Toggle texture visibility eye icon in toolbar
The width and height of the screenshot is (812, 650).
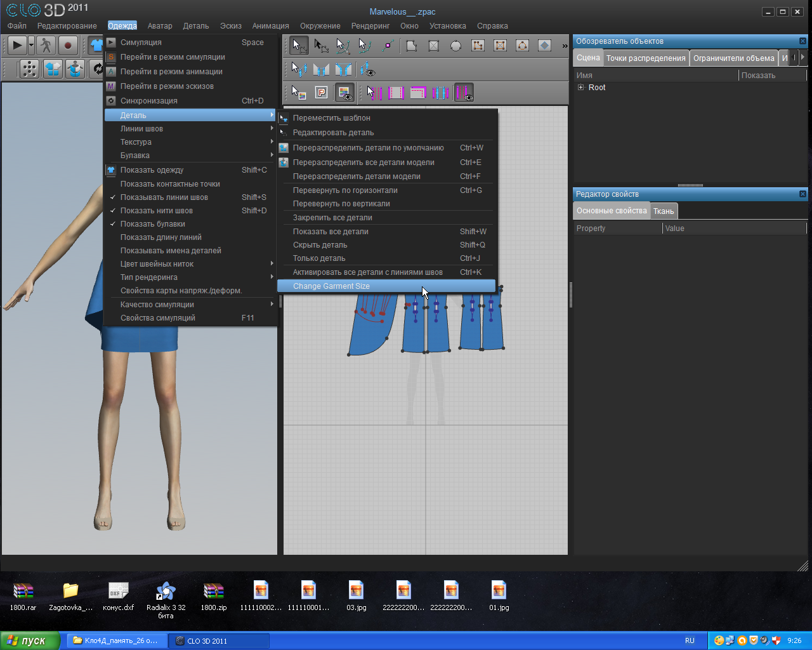coord(344,93)
